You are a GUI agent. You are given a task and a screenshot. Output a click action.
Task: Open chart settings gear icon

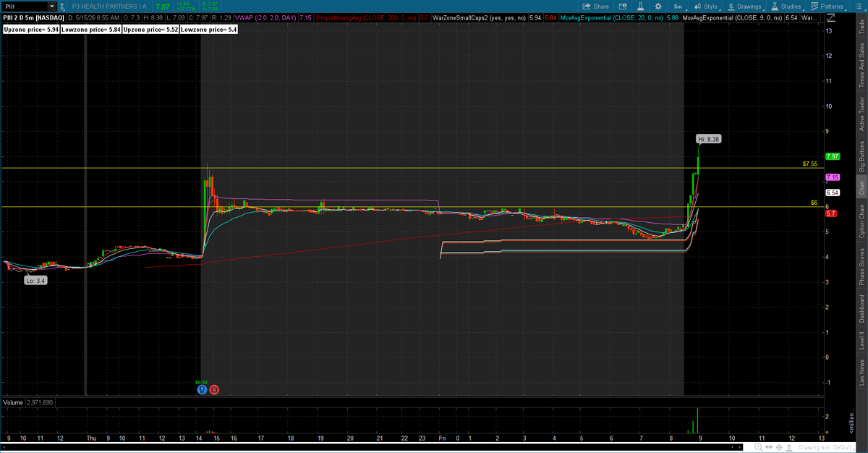click(658, 7)
